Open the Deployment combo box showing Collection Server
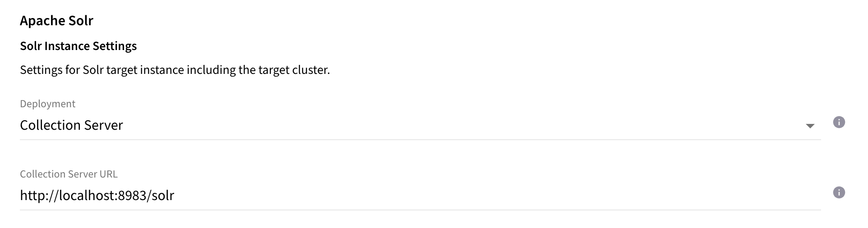Screen dimensions: 868x228 [420, 125]
